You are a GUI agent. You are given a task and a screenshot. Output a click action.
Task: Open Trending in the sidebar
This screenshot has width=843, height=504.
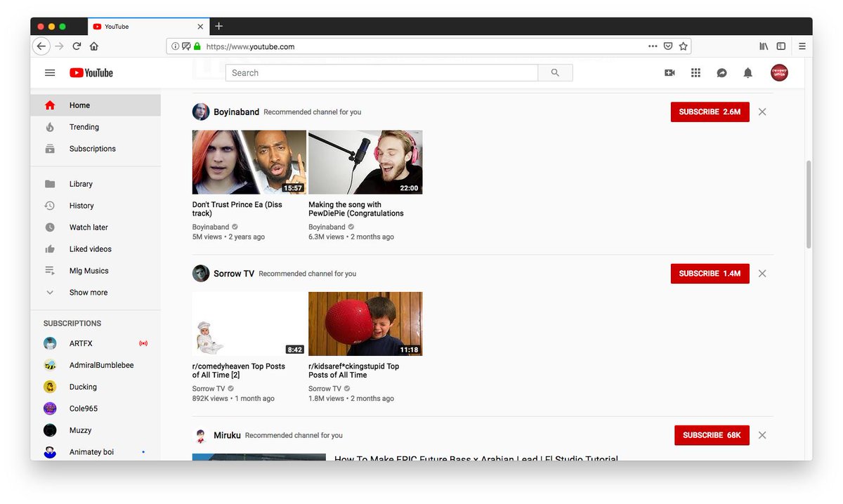[96, 127]
